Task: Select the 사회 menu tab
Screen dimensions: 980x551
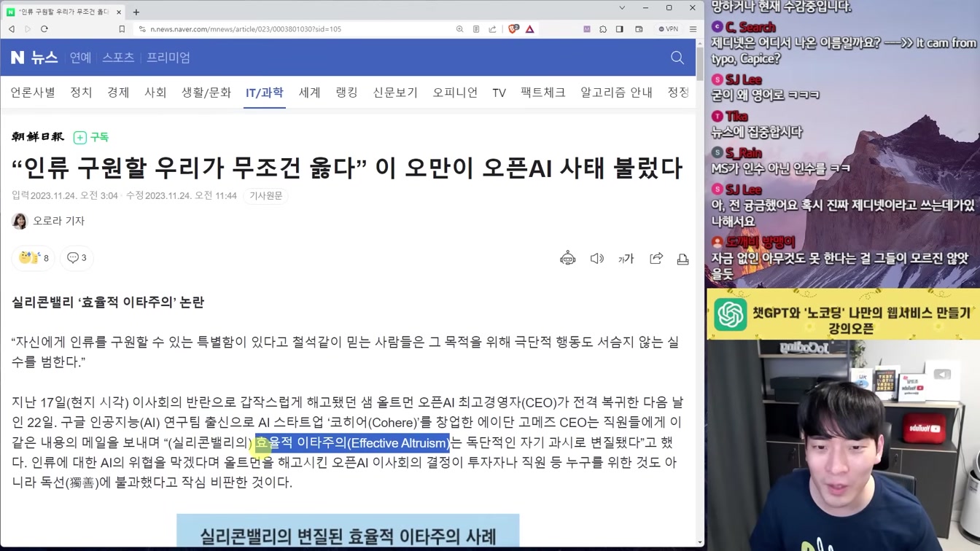Action: 155,93
